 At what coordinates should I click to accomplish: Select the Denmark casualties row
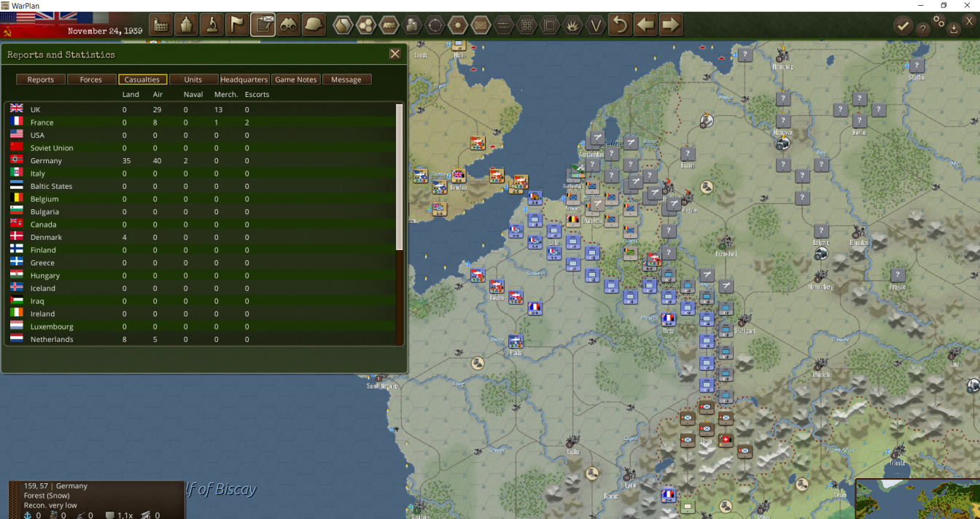(x=201, y=237)
